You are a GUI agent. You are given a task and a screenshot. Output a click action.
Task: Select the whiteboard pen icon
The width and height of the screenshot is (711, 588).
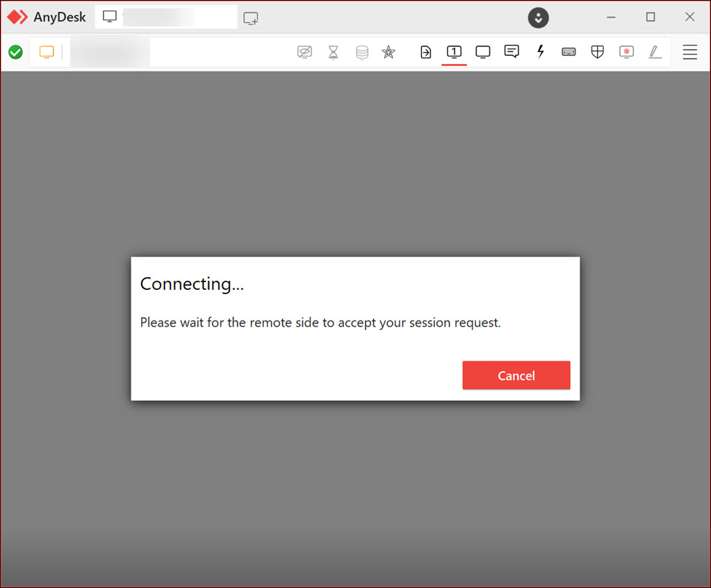655,51
